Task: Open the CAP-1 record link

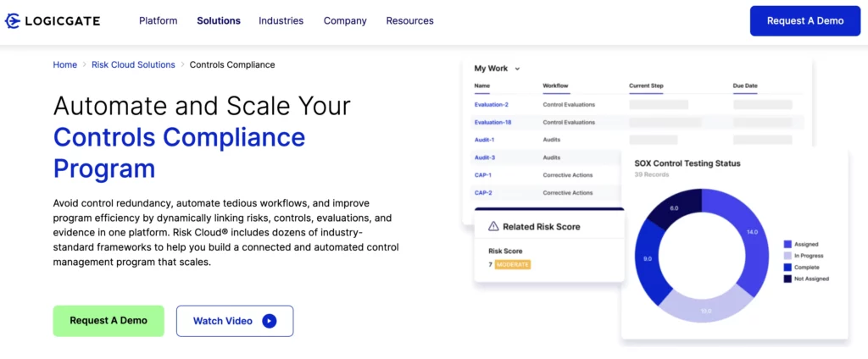Action: coord(483,175)
